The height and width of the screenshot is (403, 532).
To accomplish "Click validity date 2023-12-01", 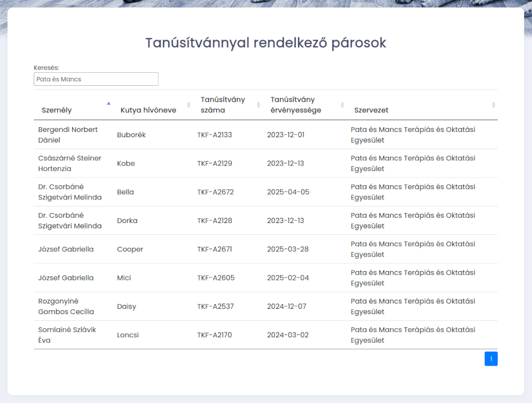I will click(286, 135).
